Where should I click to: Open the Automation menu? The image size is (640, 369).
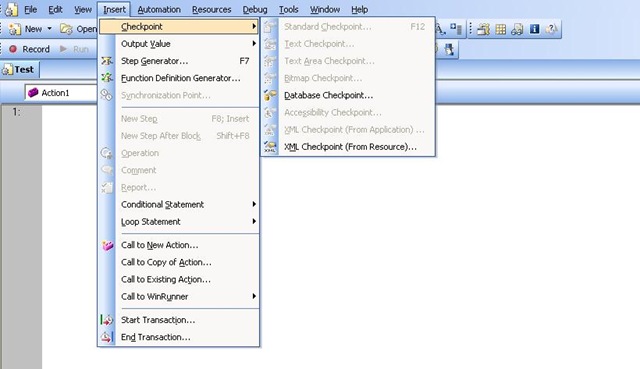coord(159,9)
